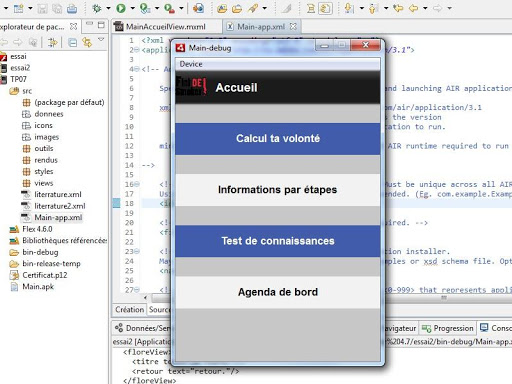Tap the Agenda de bord button
Screen dimensions: 512x384
click(x=278, y=292)
